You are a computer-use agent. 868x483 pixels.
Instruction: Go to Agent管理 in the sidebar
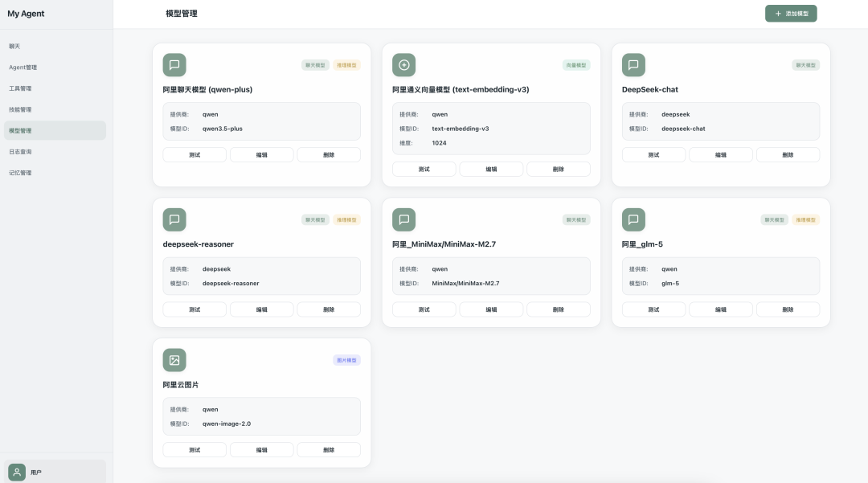23,68
